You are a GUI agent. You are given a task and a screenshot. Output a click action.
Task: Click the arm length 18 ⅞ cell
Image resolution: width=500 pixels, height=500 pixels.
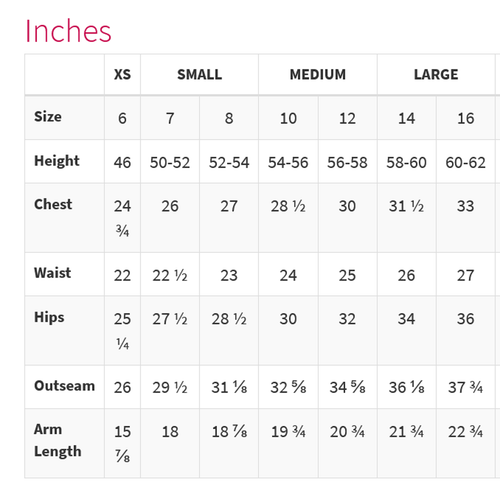coord(229,432)
